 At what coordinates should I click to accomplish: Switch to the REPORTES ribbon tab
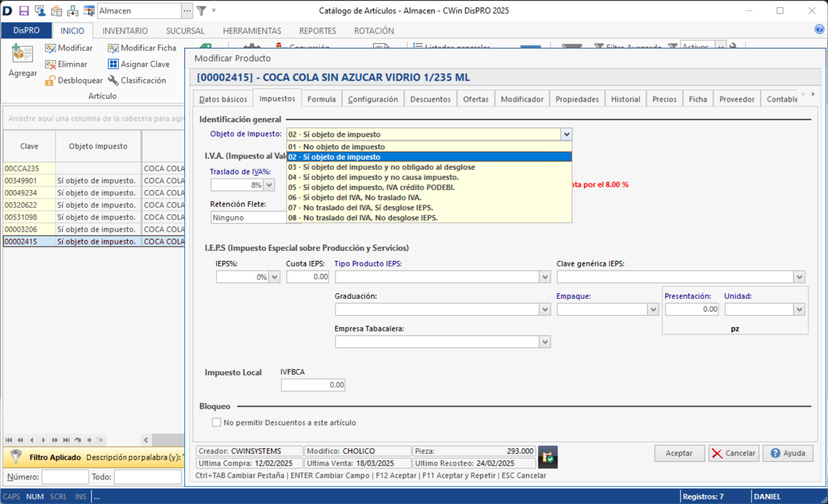pos(317,31)
